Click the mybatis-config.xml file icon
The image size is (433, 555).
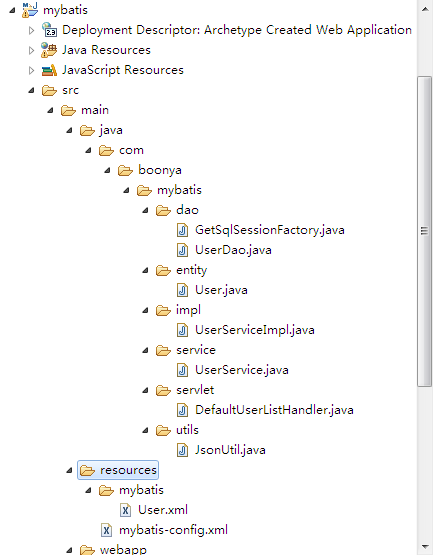pos(106,530)
